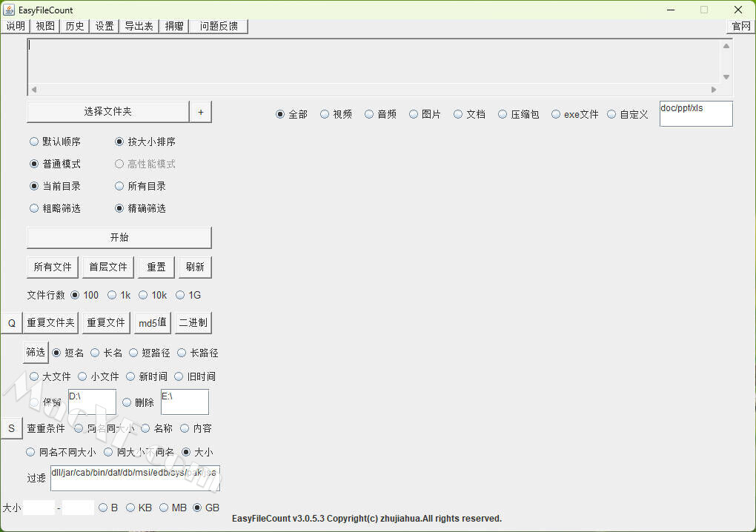The image size is (756, 532).
Task: Select the 视频 file type radio button
Action: pyautogui.click(x=325, y=114)
